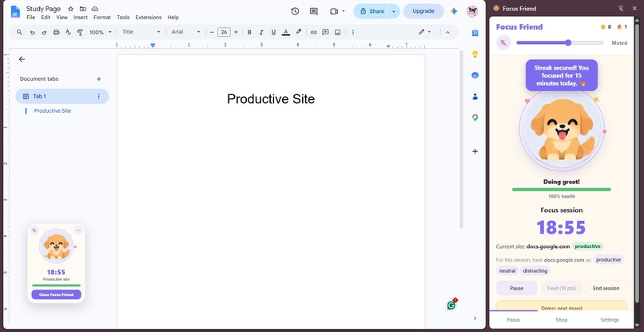Open the Title paragraph style dropdown

click(x=141, y=32)
